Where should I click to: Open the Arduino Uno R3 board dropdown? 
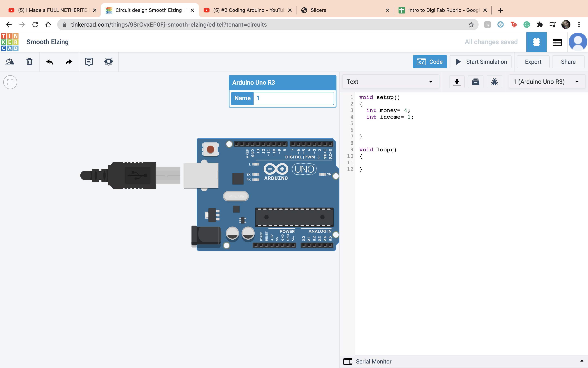pos(547,82)
